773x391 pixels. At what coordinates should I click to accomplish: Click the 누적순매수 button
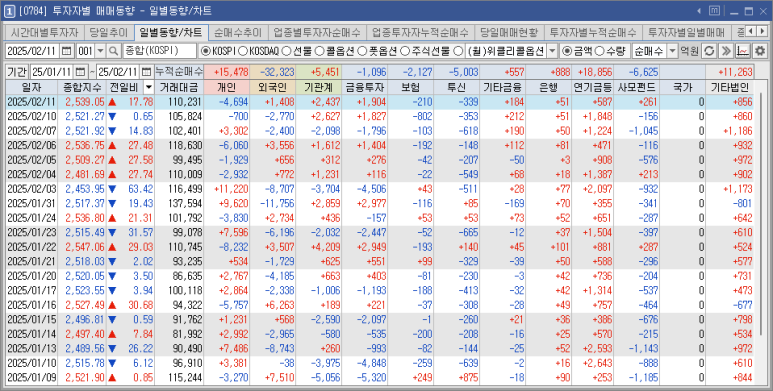(178, 72)
